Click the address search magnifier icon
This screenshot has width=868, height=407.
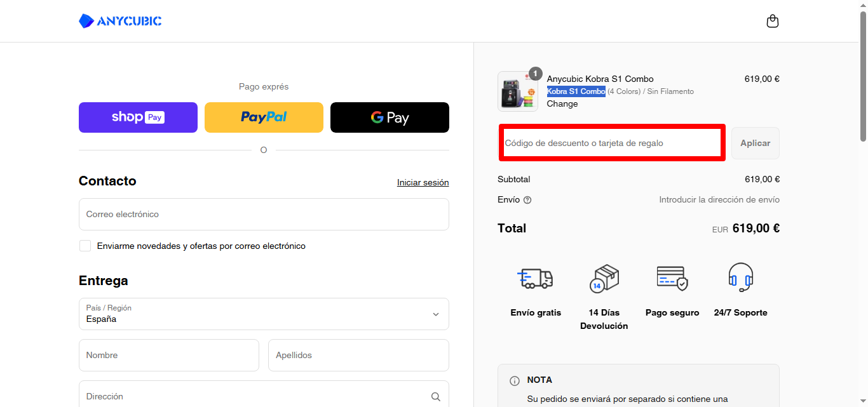pyautogui.click(x=436, y=396)
